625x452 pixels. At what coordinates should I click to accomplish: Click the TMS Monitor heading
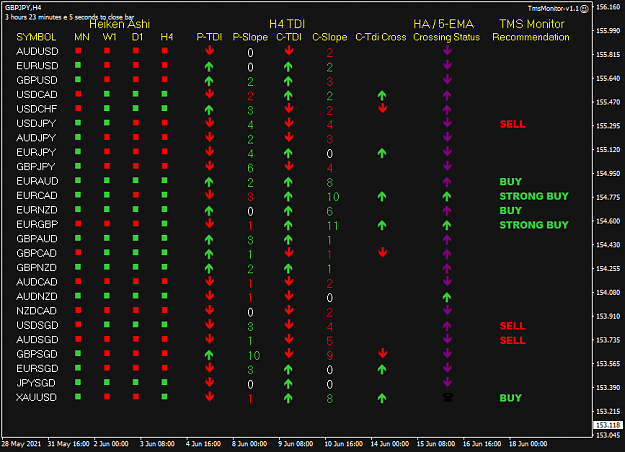pos(532,24)
